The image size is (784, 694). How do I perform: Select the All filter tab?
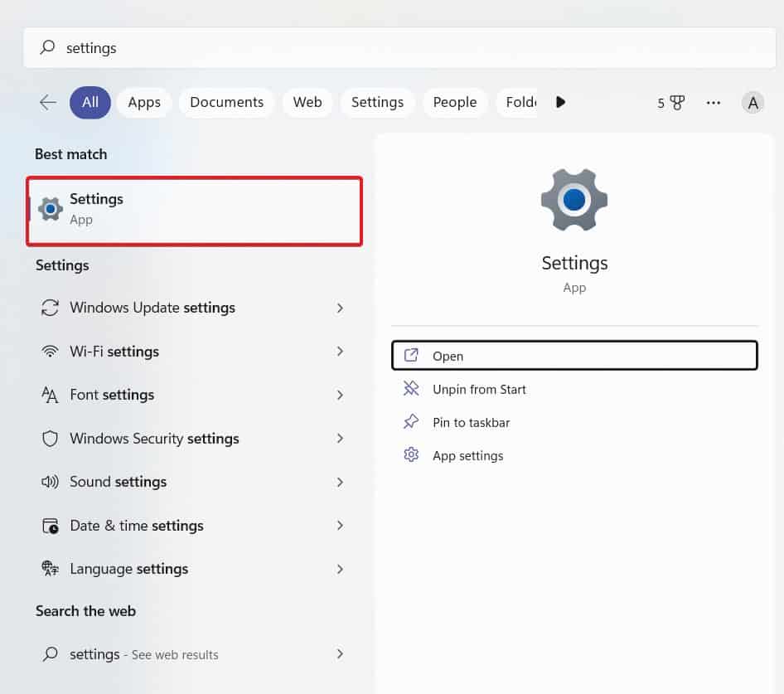(90, 102)
